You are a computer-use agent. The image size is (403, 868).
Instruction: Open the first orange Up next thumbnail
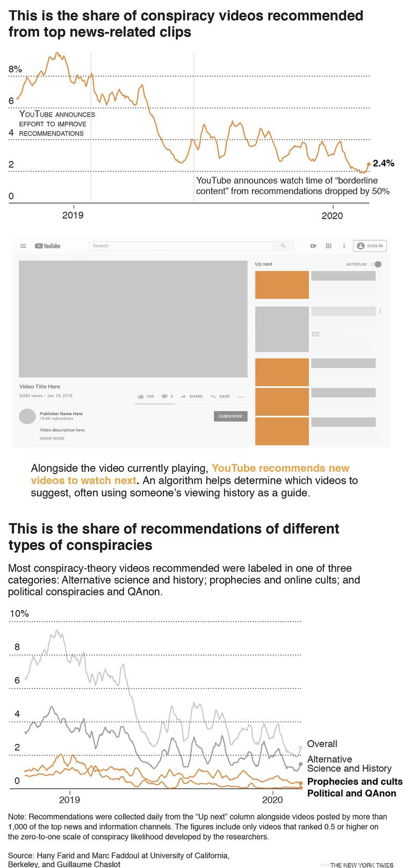[x=282, y=285]
